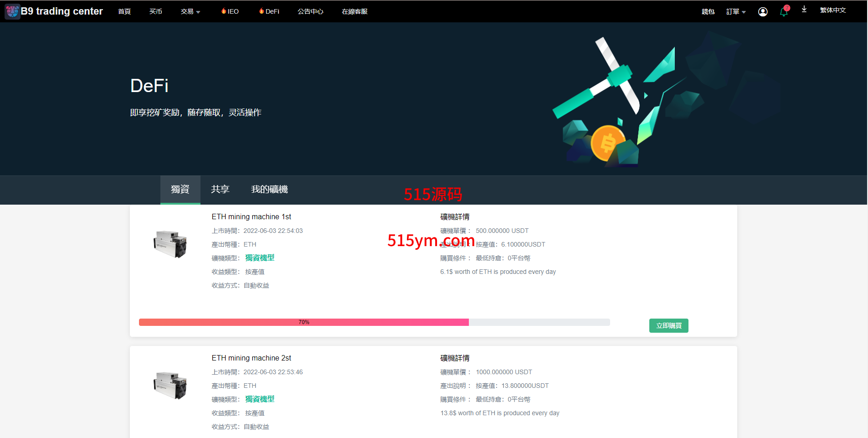Expand the 訂單 dropdown menu
Viewport: 868px width, 438px height.
tap(736, 12)
